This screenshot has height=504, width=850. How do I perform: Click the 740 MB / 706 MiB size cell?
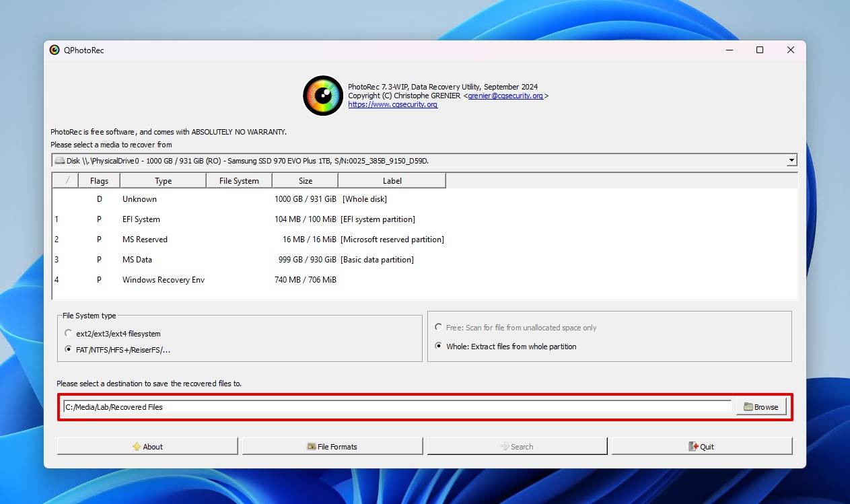coord(306,279)
